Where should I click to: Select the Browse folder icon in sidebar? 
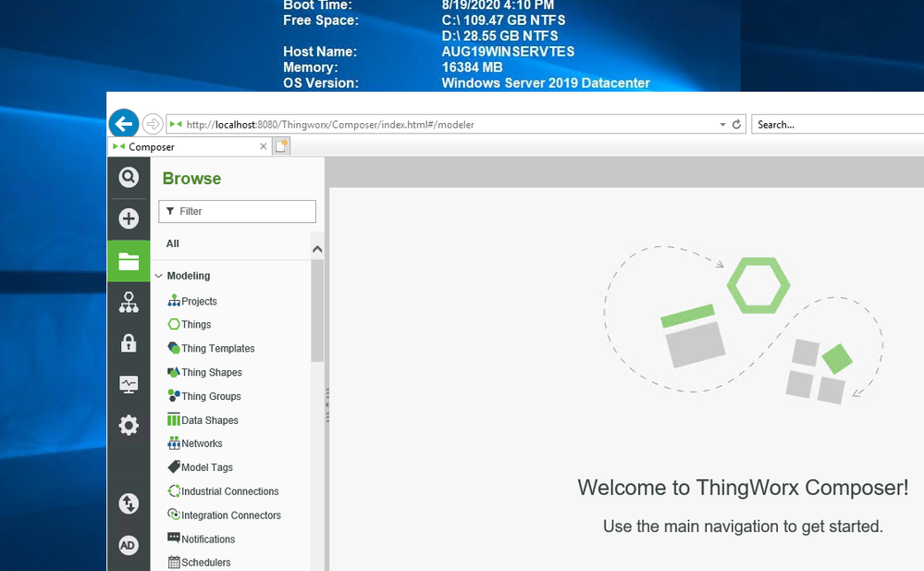coord(129,262)
